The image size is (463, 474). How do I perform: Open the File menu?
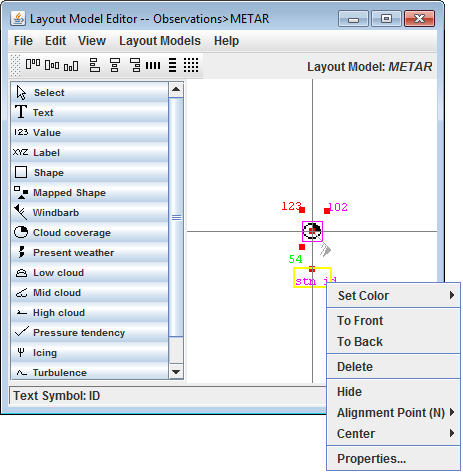click(x=23, y=41)
